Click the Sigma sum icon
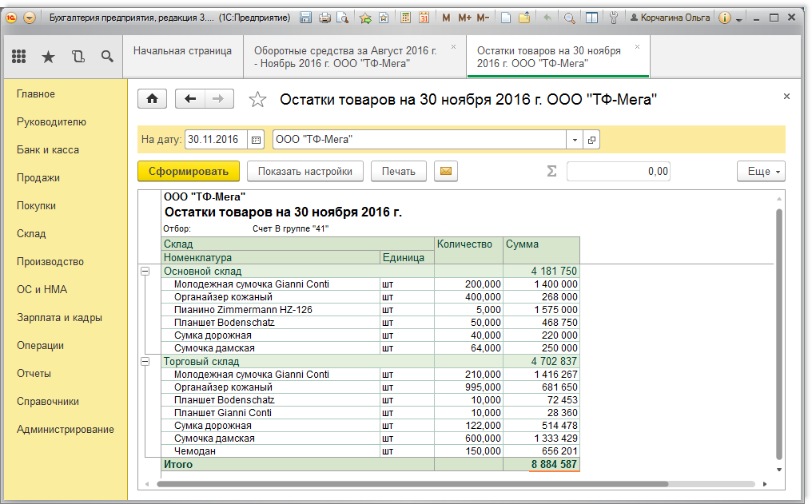 click(x=552, y=171)
